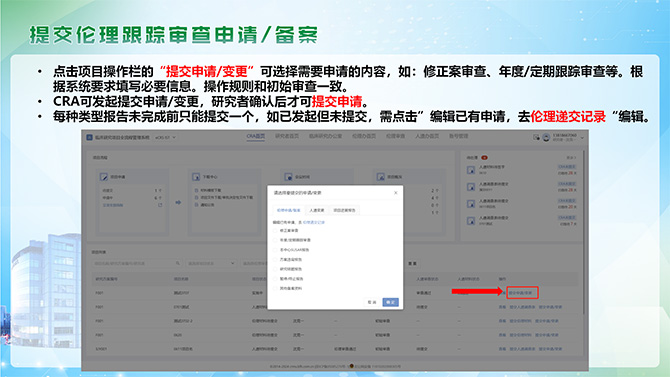Switch to the CRA首页 nav tab
This screenshot has width=670, height=377.
pyautogui.click(x=256, y=136)
